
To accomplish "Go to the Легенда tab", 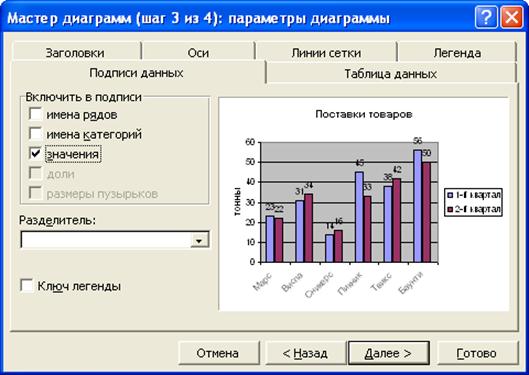I will click(457, 53).
